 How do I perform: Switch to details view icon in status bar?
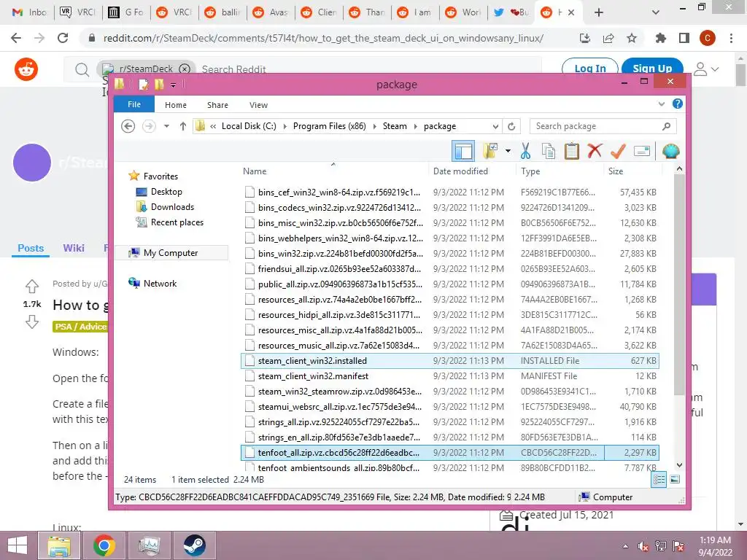pyautogui.click(x=659, y=480)
